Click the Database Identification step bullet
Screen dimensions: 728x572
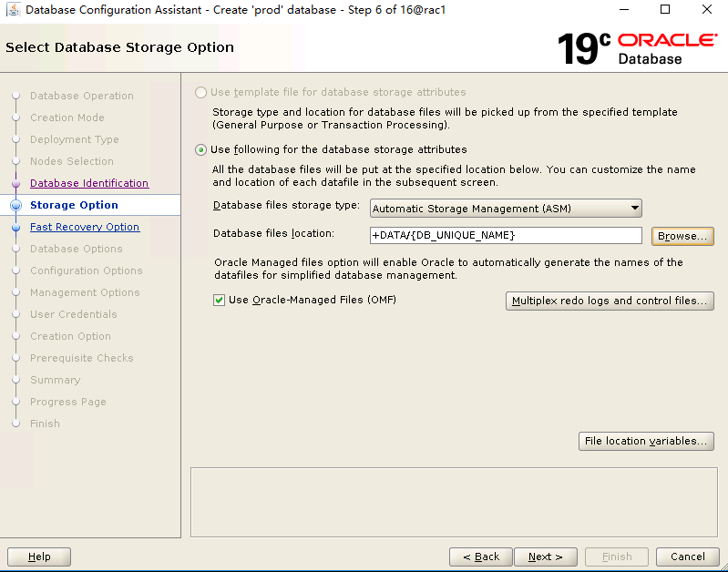16,184
